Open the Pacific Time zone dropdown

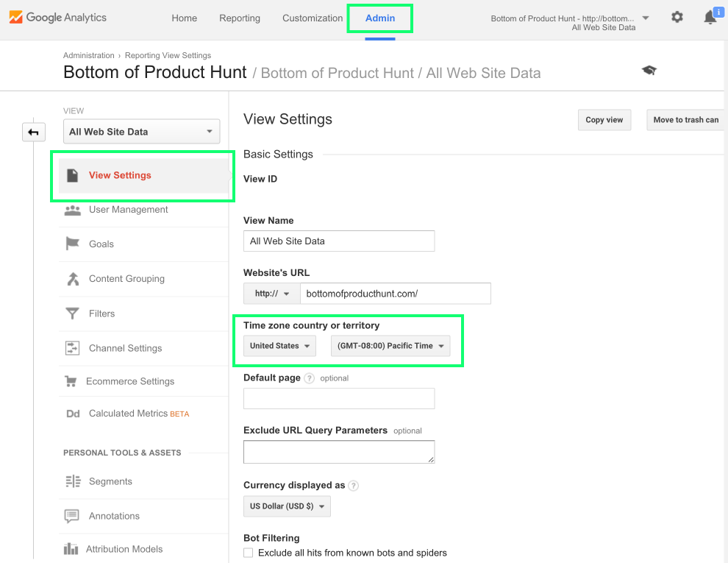point(390,346)
